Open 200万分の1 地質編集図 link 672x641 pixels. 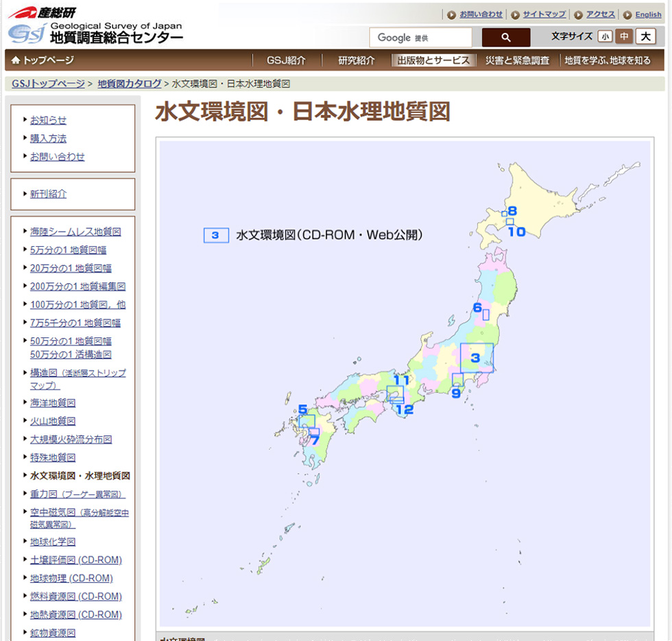click(x=77, y=287)
